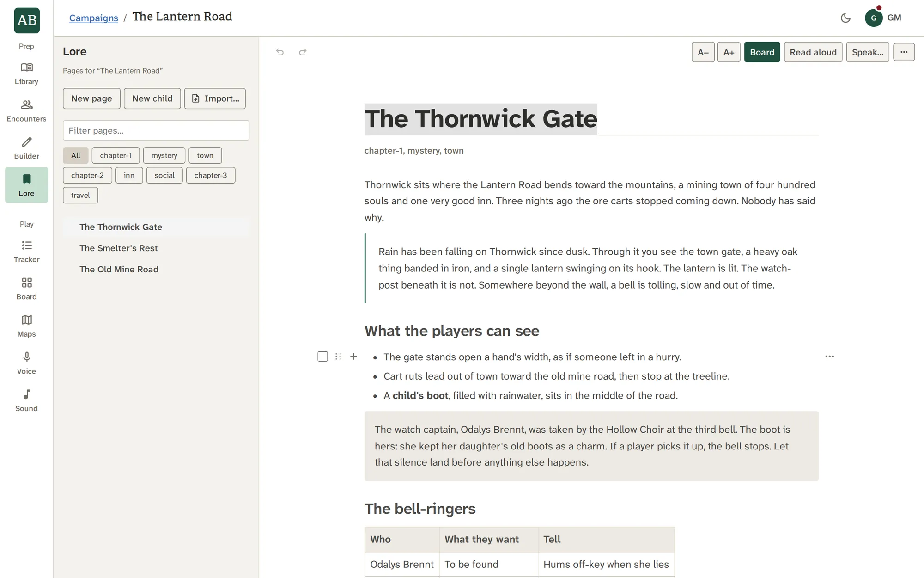Filter pages by inn tag
924x578 pixels.
pyautogui.click(x=129, y=175)
